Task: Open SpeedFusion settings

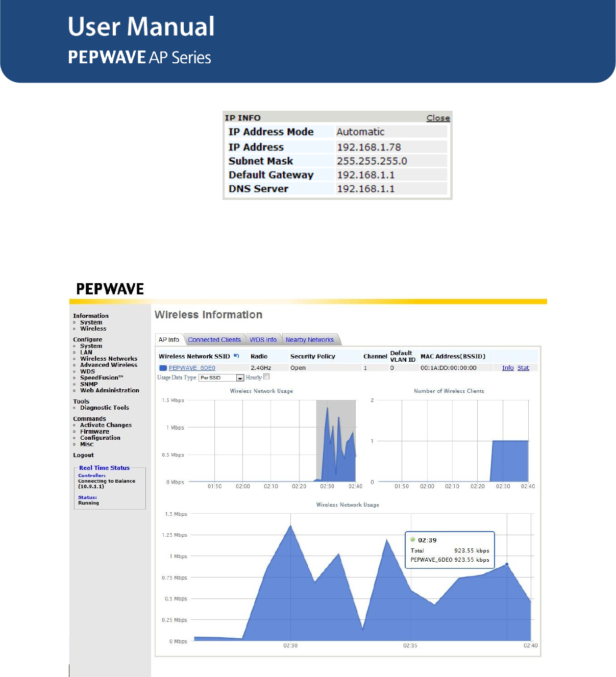Action: pos(102,378)
